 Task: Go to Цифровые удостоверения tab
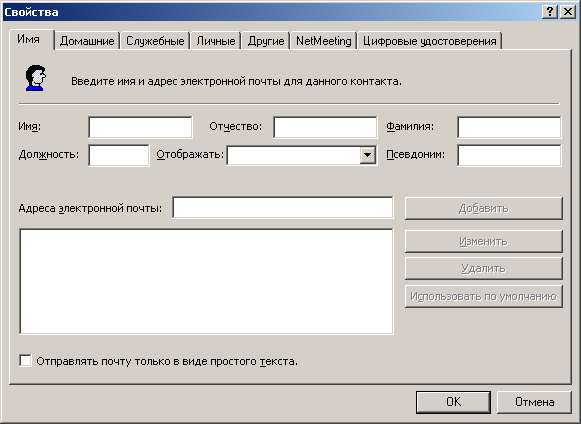tap(429, 41)
